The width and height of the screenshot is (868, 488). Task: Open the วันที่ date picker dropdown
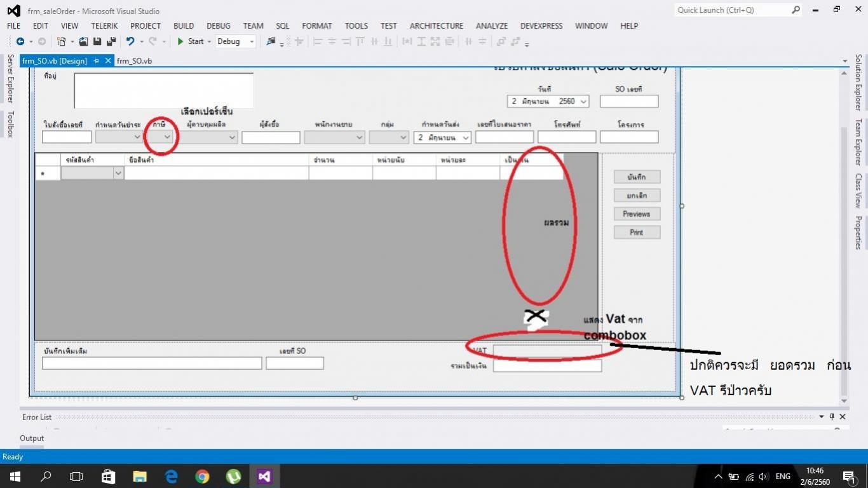(583, 101)
